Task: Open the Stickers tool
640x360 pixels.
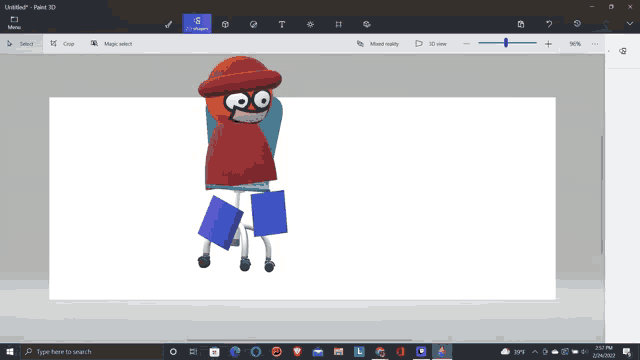Action: click(x=253, y=24)
